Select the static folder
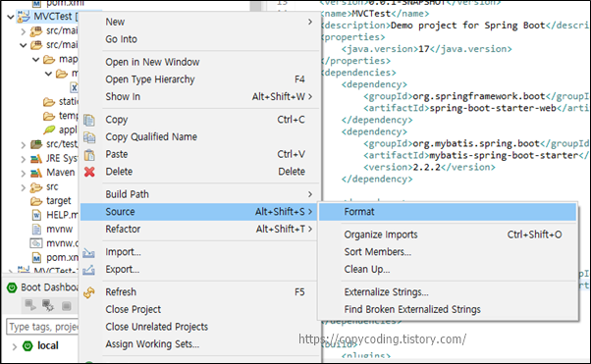 point(60,102)
